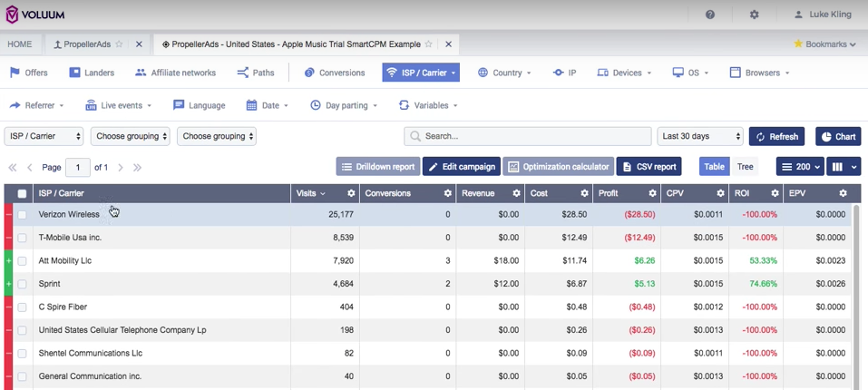Open the settings gear in header
This screenshot has width=868, height=390.
[x=754, y=15]
